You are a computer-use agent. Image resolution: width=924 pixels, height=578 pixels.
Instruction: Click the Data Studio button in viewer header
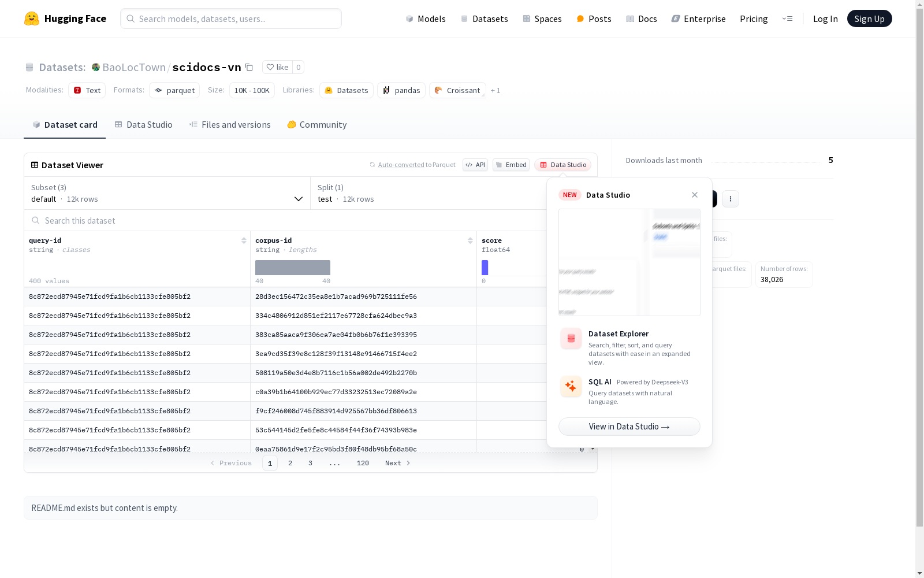[562, 165]
